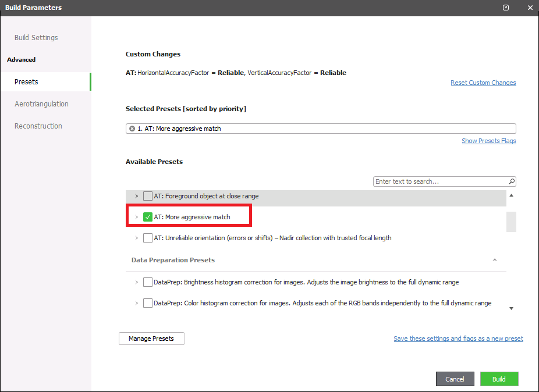The height and width of the screenshot is (392, 539).
Task: Open Build Settings page
Action: (x=36, y=37)
